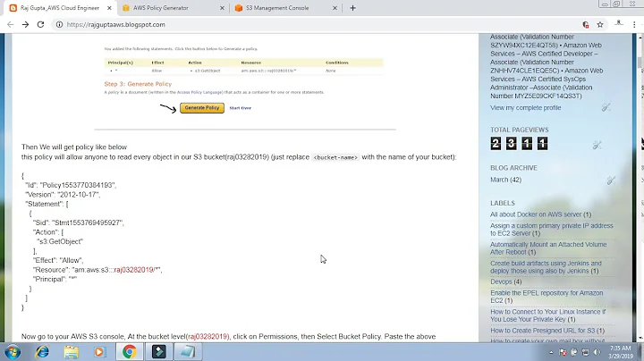Image resolution: width=644 pixels, height=361 pixels.
Task: Click the "Version": "2012-10-17" line
Action: pos(63,195)
